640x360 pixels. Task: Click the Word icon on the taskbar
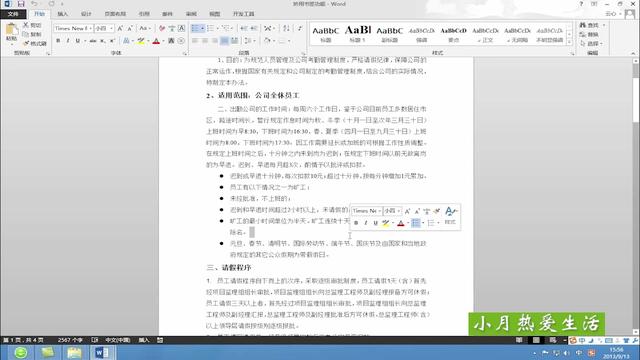(102, 352)
